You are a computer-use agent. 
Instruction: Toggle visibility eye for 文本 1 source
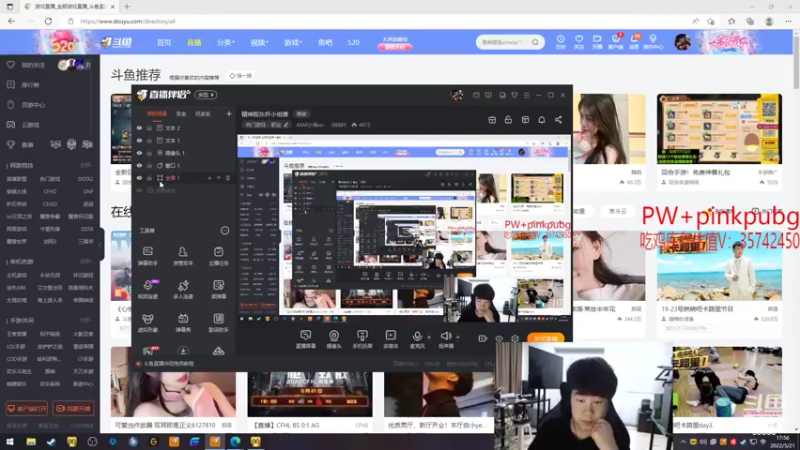139,140
